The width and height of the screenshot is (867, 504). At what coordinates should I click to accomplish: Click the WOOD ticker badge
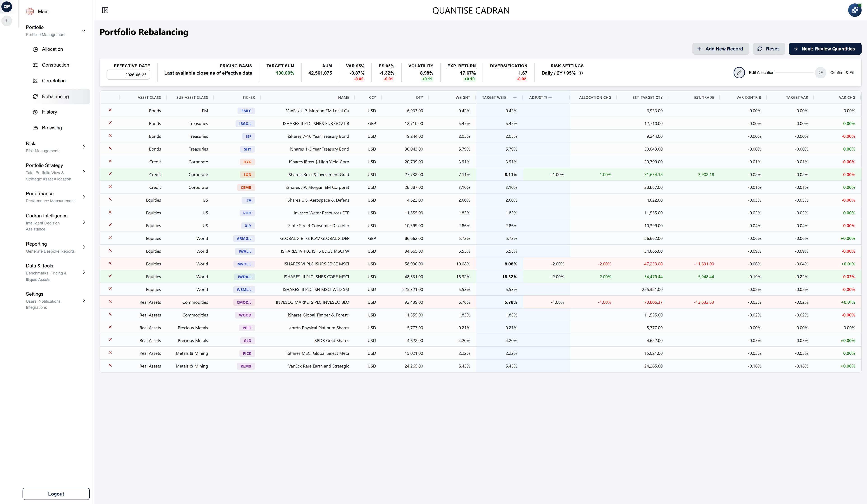(245, 315)
